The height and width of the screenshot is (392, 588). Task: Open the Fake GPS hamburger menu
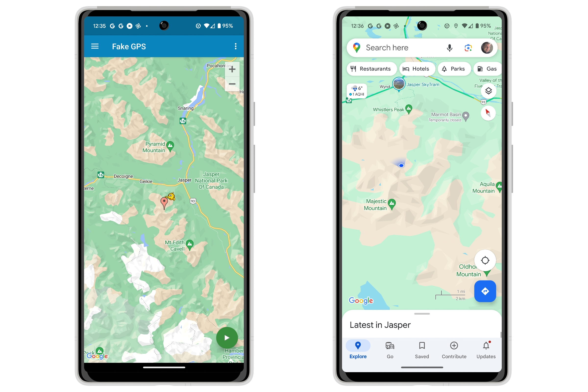(x=95, y=47)
